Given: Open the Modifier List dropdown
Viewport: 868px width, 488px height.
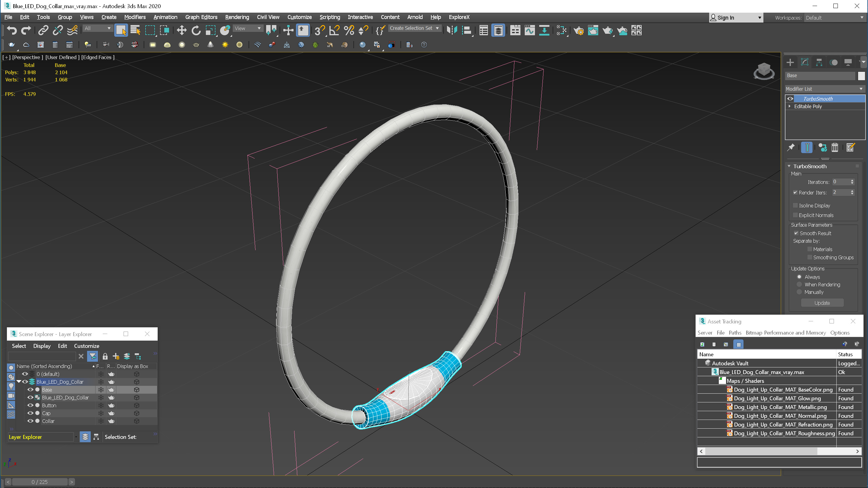Looking at the screenshot, I should click(825, 89).
